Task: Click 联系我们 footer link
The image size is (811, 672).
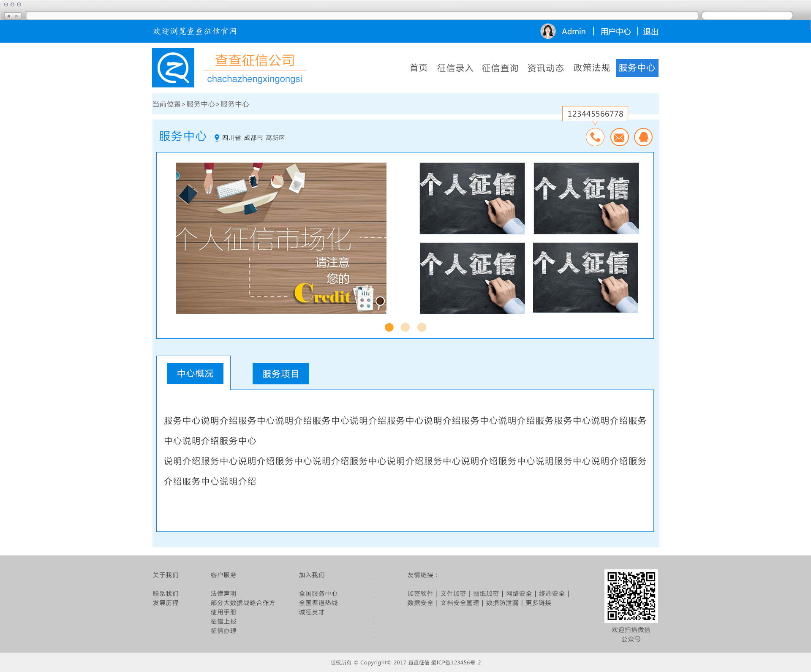Action: [166, 593]
